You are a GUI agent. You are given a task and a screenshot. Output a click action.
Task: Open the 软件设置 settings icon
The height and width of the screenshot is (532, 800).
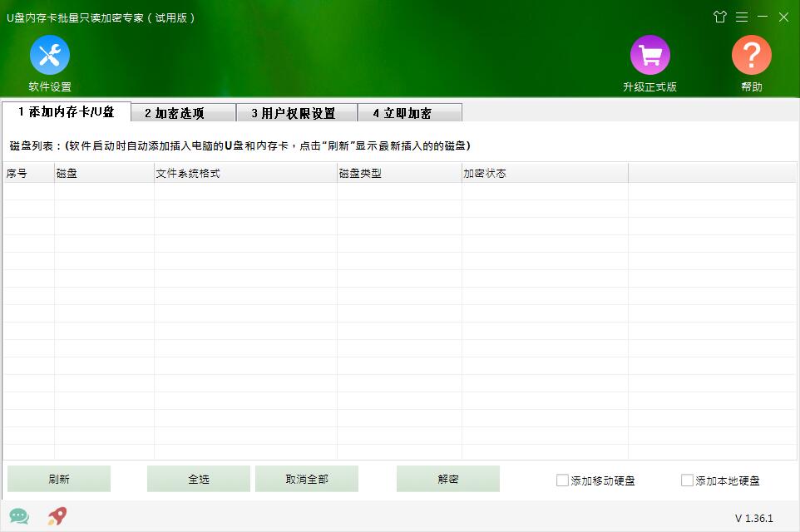[50, 55]
